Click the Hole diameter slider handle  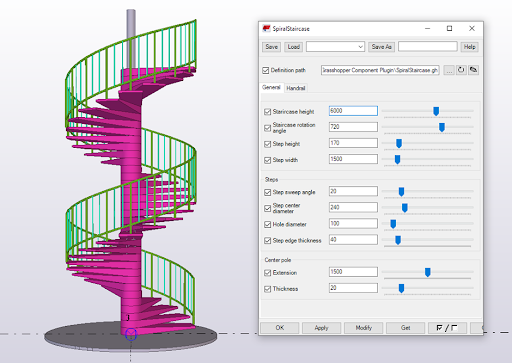[x=393, y=224]
